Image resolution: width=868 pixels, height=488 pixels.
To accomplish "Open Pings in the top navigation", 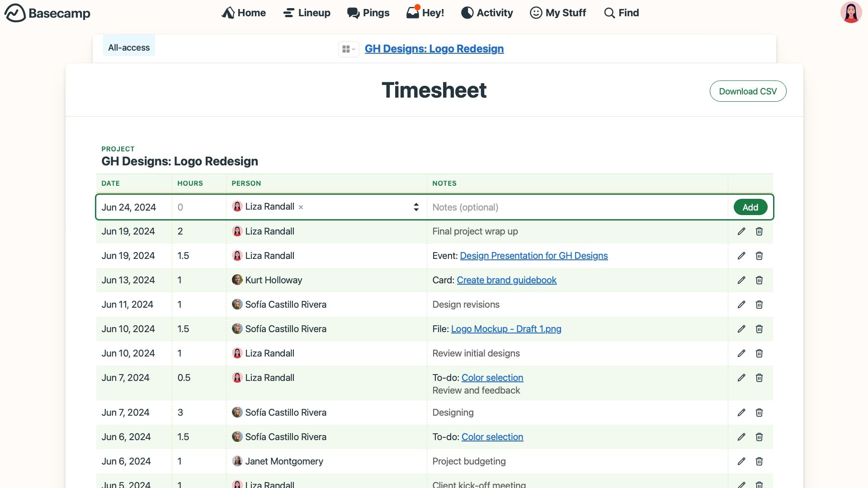I will [368, 13].
